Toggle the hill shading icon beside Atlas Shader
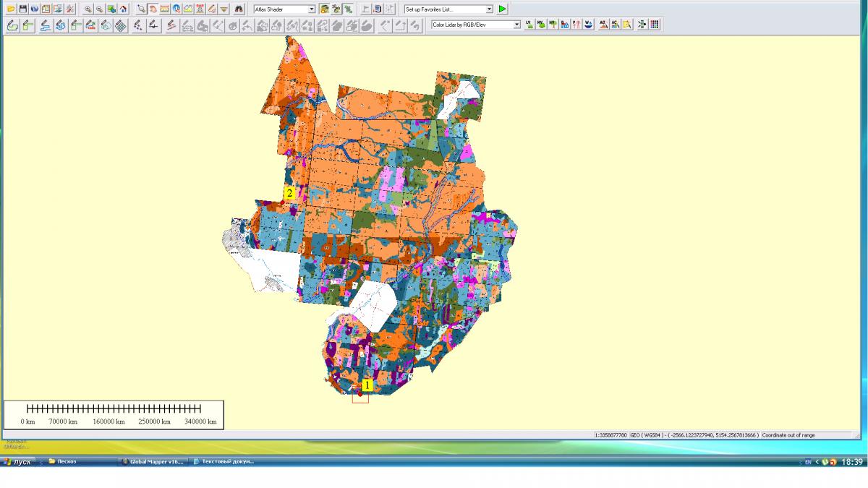Screen dimensions: 868x488 (x=324, y=9)
